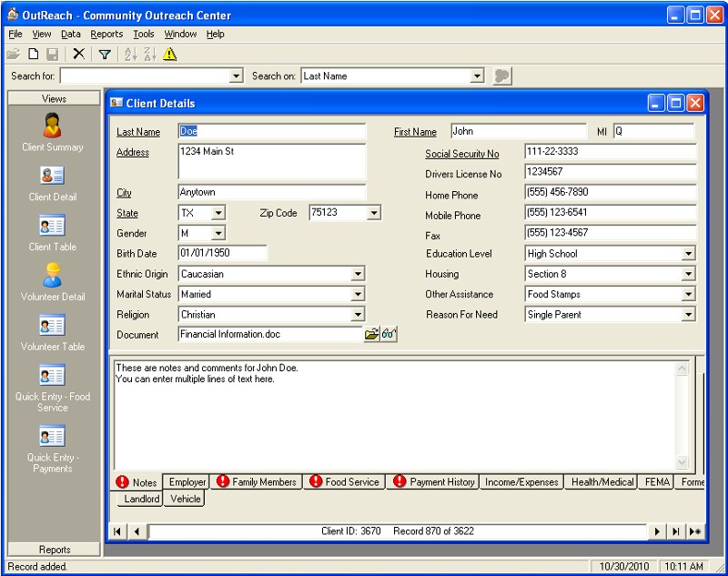This screenshot has height=576, width=728.
Task: Click the delete X toolbar icon
Action: [79, 55]
